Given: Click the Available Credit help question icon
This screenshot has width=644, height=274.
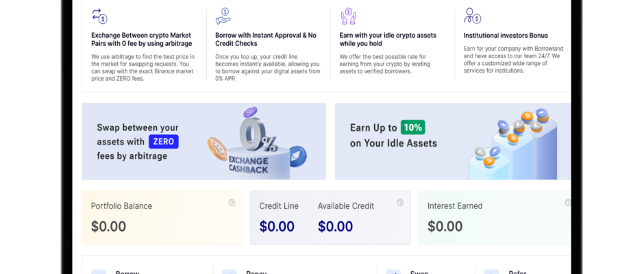Looking at the screenshot, I should pyautogui.click(x=400, y=203).
